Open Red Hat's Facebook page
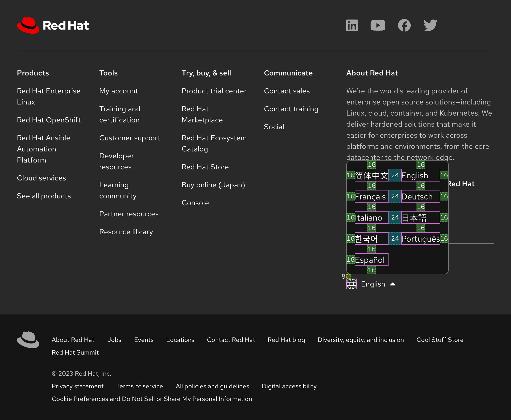 click(x=404, y=25)
